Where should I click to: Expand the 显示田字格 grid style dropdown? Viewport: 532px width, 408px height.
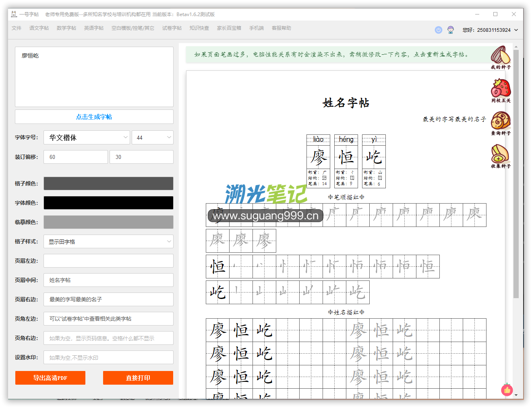[108, 241]
